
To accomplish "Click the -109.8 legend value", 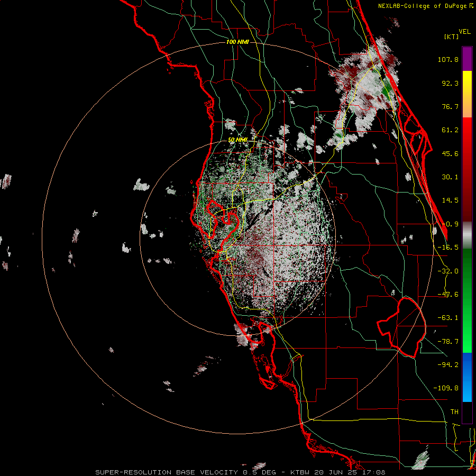I will click(446, 388).
